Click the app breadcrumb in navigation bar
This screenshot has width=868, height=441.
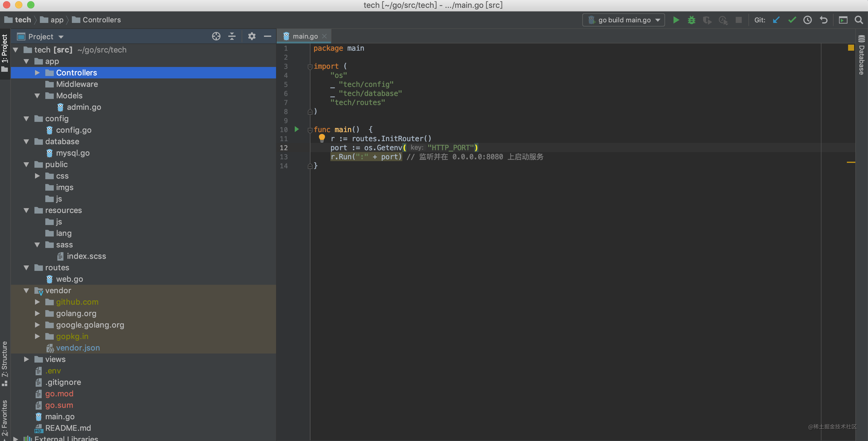pos(56,20)
